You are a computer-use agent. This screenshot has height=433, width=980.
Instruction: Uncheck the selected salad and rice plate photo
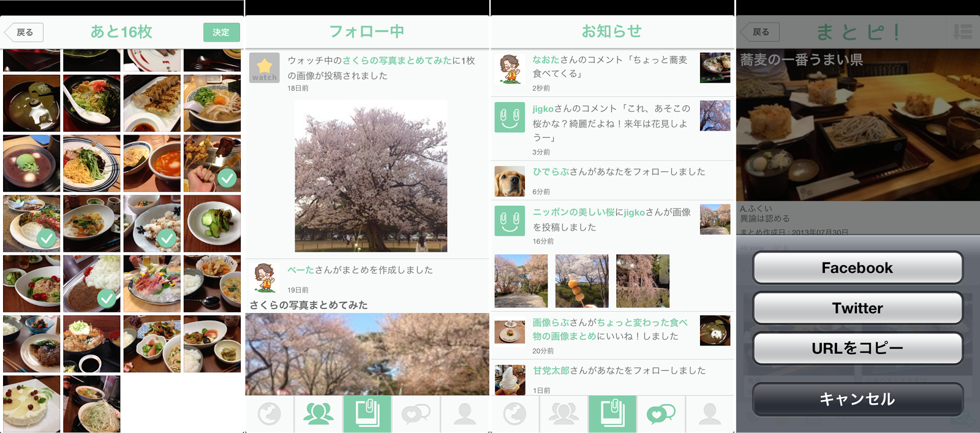pos(32,224)
